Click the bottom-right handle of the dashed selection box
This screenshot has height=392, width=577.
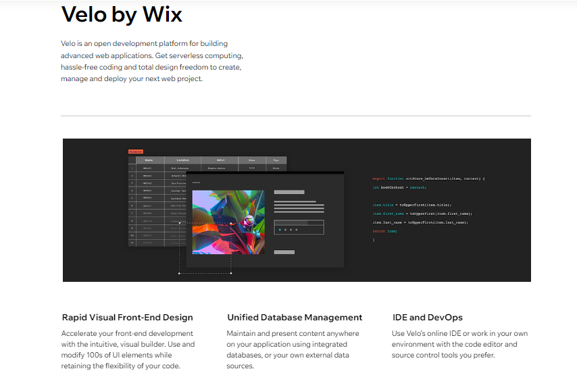pos(231,274)
